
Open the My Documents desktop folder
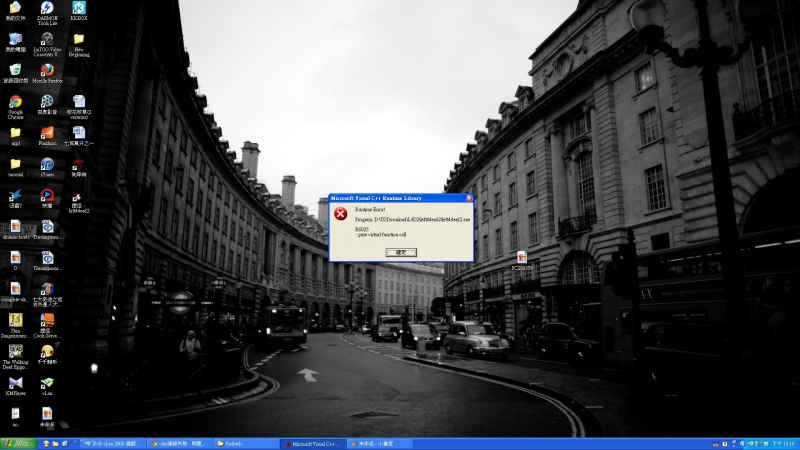[15, 11]
